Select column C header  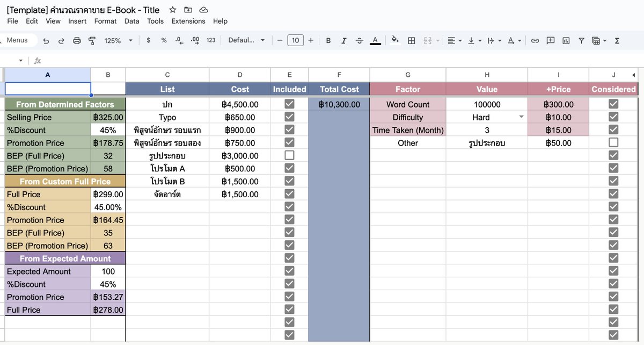click(167, 75)
